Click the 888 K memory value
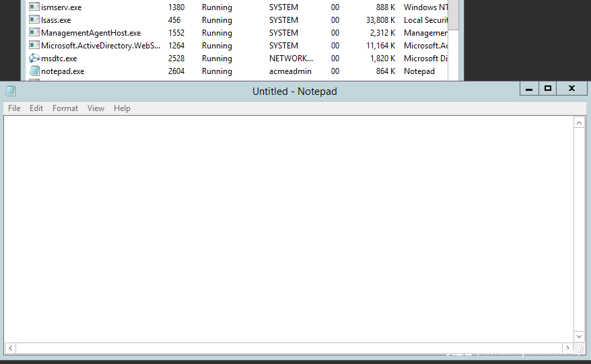This screenshot has height=364, width=591. (x=386, y=7)
